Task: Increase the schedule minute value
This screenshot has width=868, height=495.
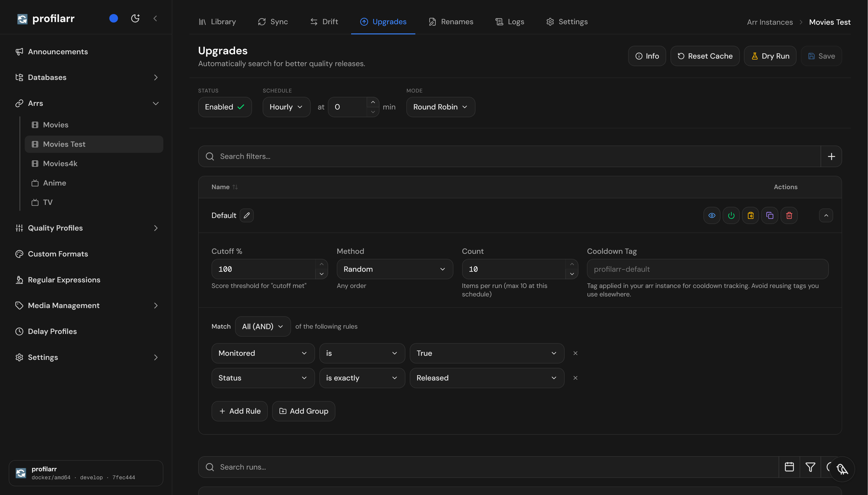Action: point(373,102)
